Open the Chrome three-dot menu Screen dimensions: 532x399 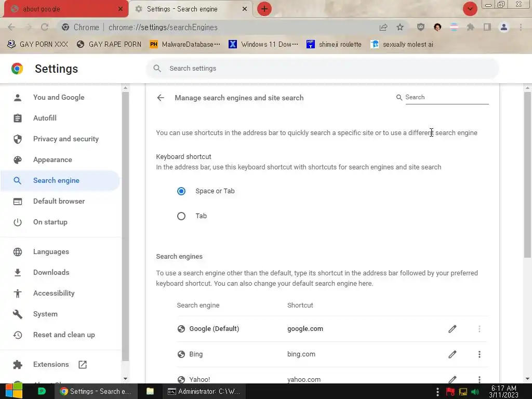coord(521,27)
